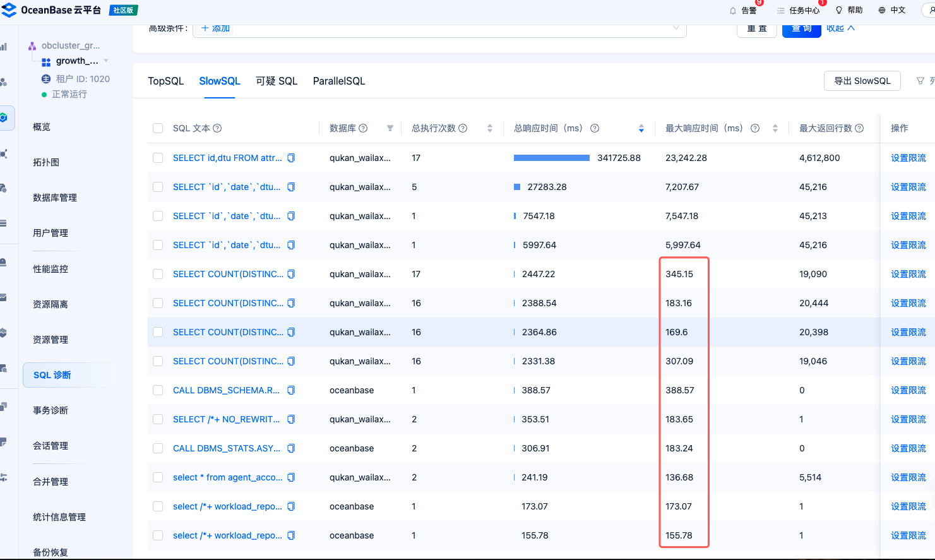Click 设置限流 for SELECT id,dtu FROM attr
This screenshot has height=560, width=935.
(908, 158)
